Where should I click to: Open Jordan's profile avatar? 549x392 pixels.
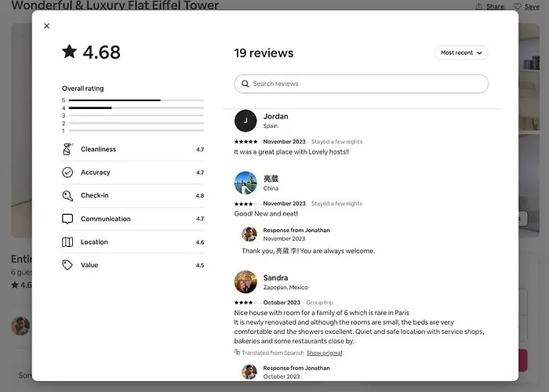(x=245, y=121)
